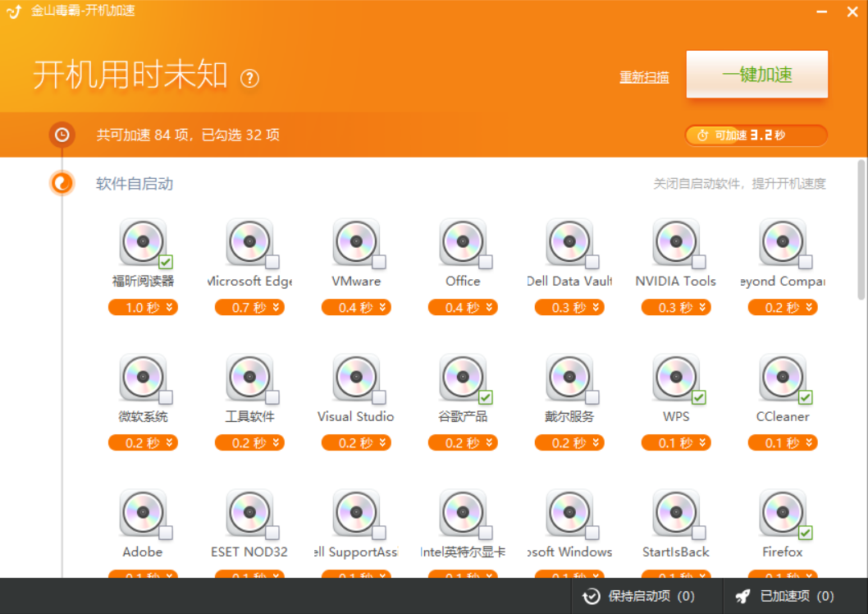This screenshot has width=868, height=614.
Task: Uncheck the 谷歌产品 checkbox
Action: point(486,397)
